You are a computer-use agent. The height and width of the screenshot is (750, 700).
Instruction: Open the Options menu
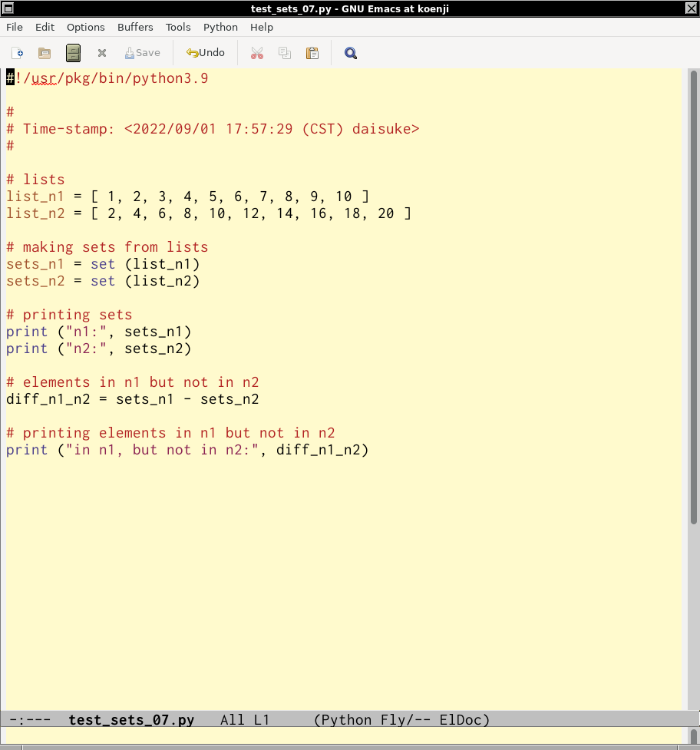[85, 27]
